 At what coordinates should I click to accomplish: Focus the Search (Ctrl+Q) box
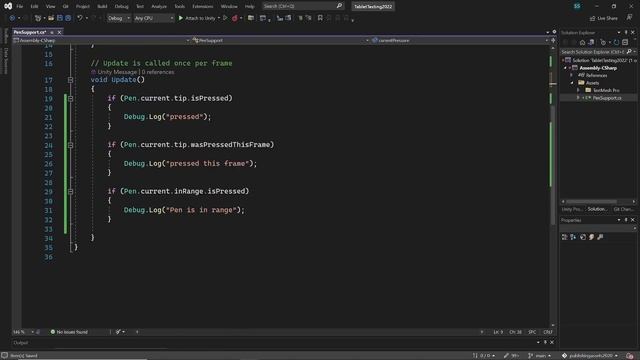pyautogui.click(x=302, y=6)
